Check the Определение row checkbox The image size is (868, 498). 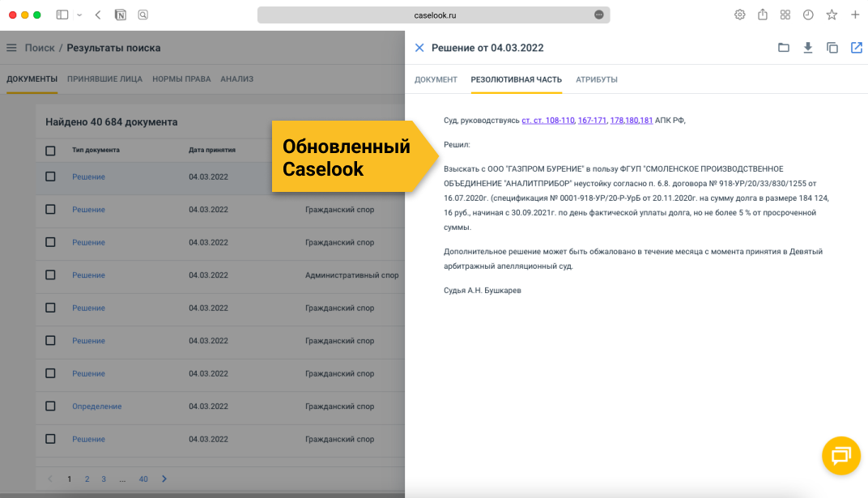click(50, 406)
